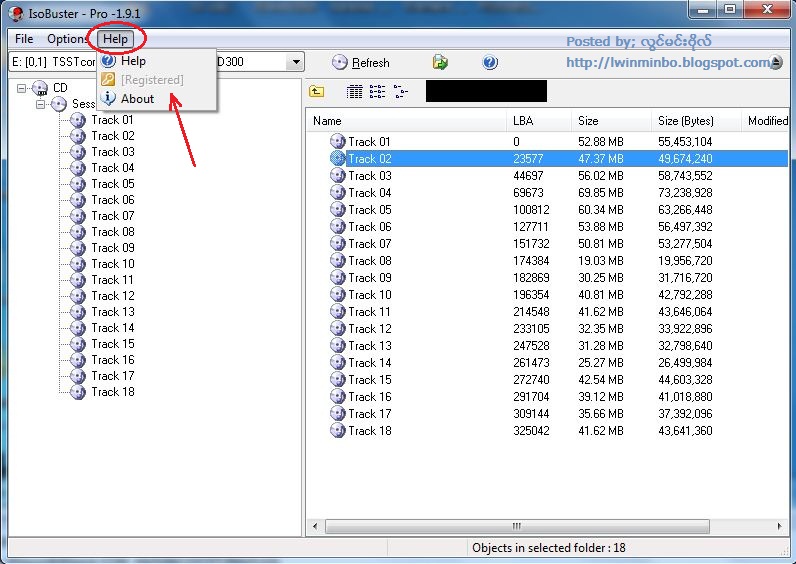Click Track 12 icon in file list
The image size is (796, 564).
coord(338,328)
